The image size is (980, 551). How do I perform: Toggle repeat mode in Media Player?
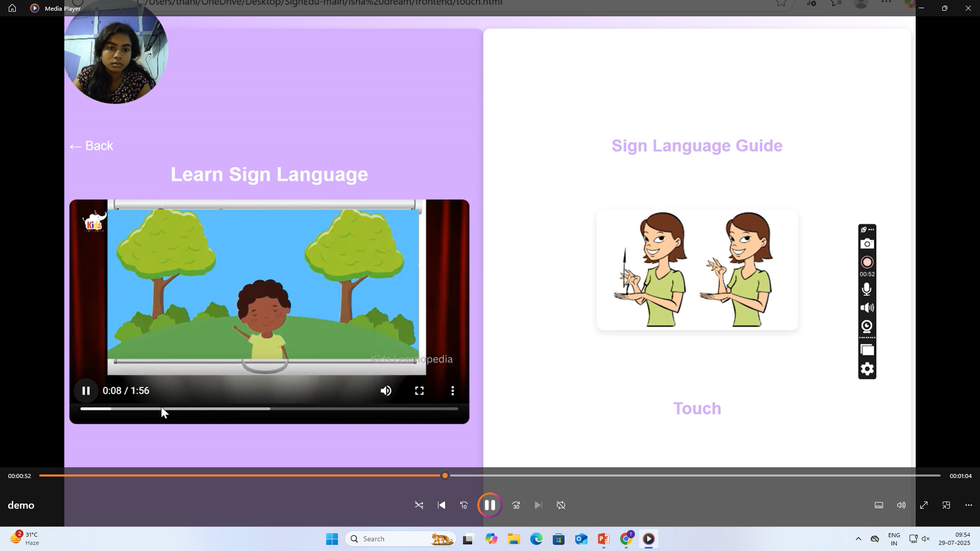click(561, 505)
